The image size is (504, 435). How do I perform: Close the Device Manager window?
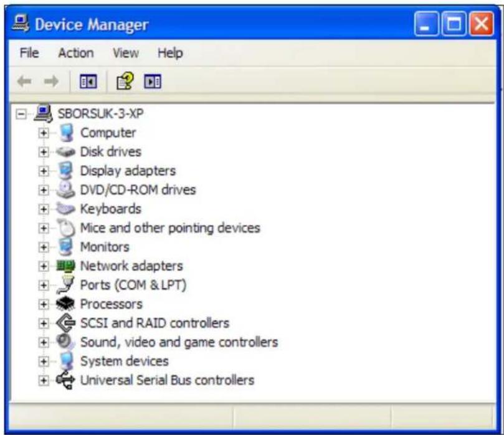click(482, 24)
